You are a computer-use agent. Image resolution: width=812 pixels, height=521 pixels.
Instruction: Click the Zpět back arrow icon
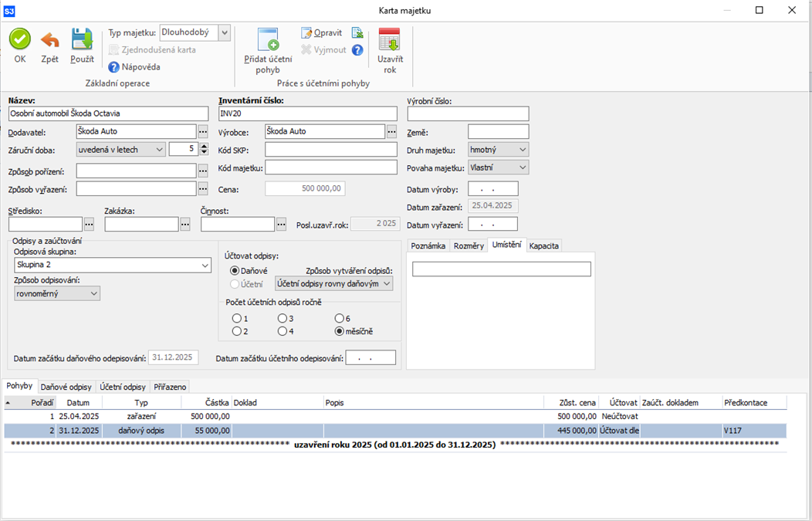click(x=49, y=39)
